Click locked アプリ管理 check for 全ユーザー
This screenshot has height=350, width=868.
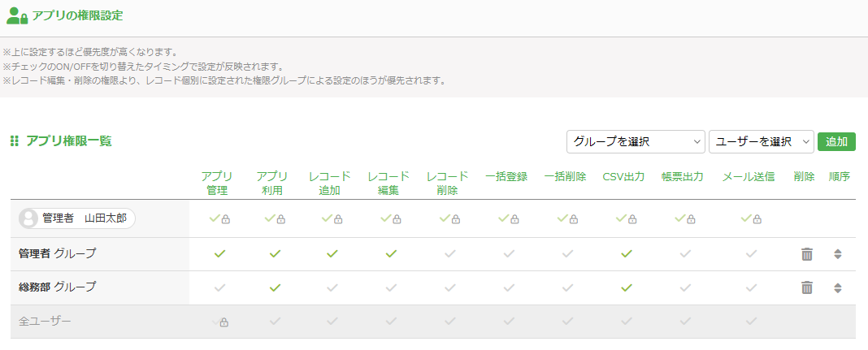coord(220,322)
